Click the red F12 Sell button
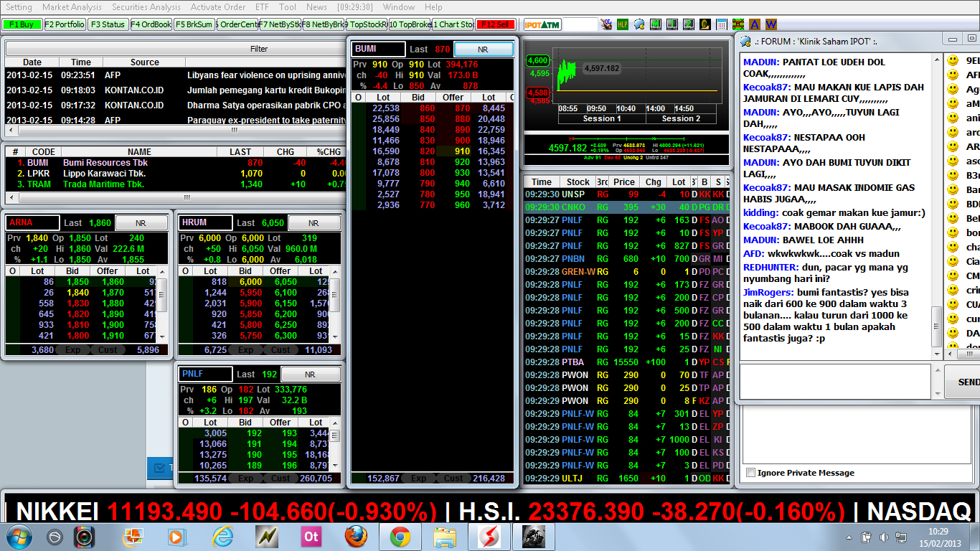This screenshot has width=980, height=551. [x=495, y=24]
